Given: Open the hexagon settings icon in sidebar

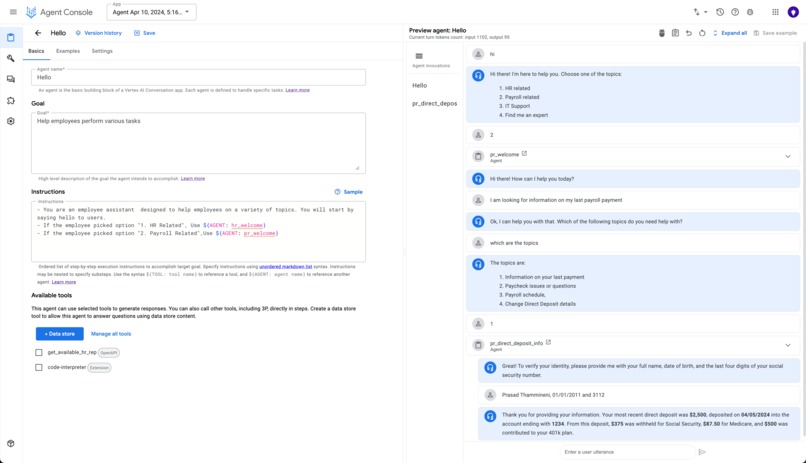Looking at the screenshot, I should (11, 121).
